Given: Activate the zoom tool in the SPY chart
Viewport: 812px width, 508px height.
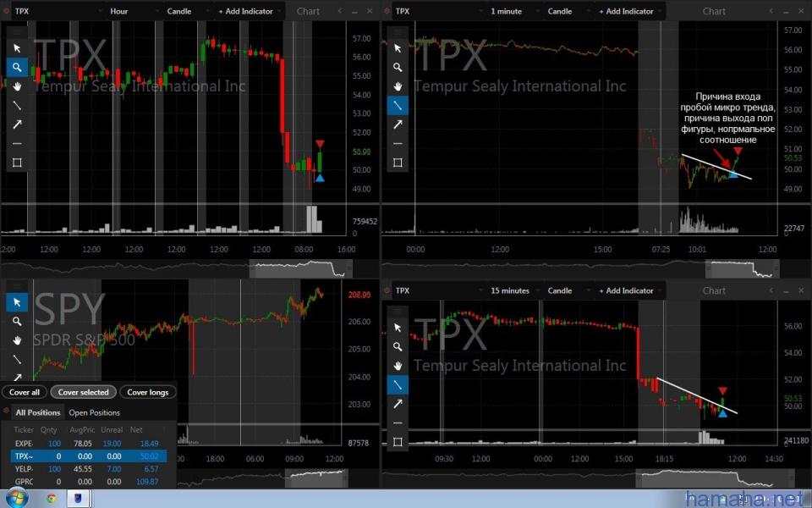Looking at the screenshot, I should [17, 322].
